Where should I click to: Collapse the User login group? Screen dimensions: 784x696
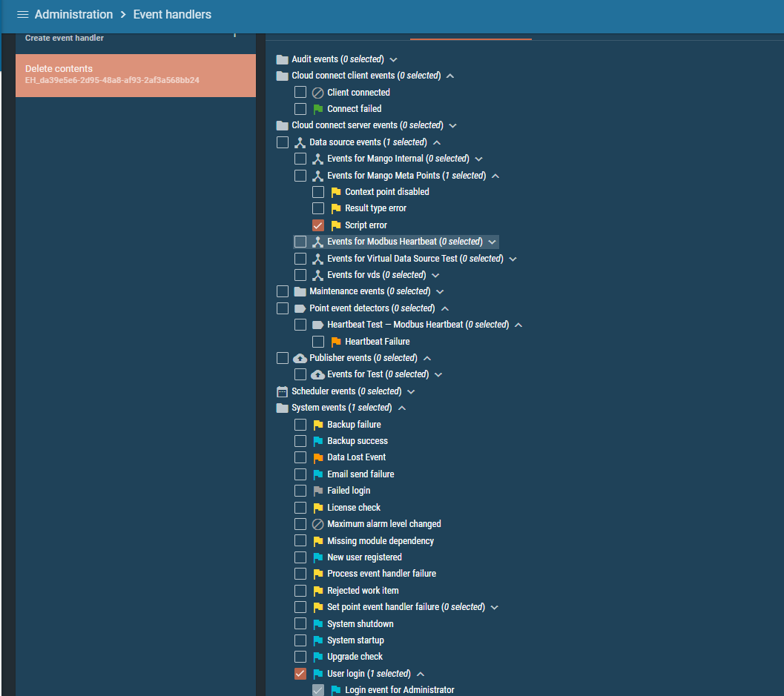421,674
